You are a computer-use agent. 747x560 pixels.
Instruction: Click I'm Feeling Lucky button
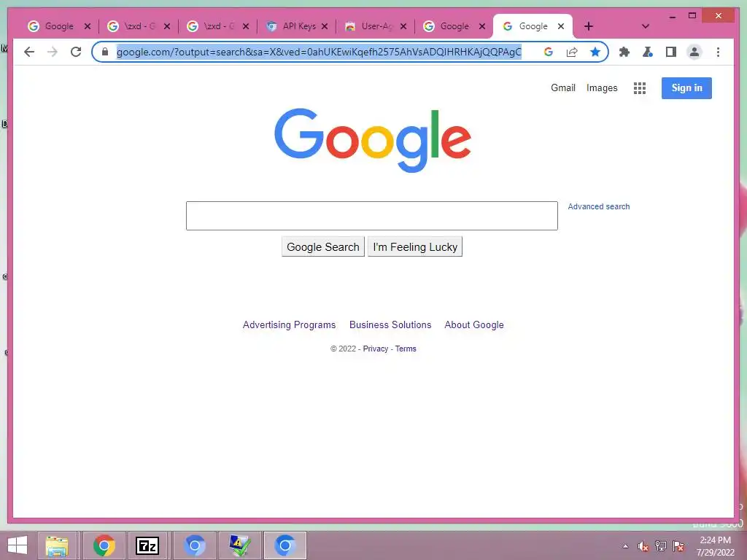pyautogui.click(x=415, y=246)
